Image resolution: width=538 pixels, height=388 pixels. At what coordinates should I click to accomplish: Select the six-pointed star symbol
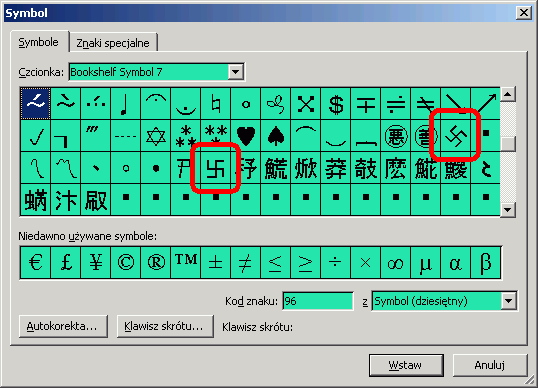tap(156, 136)
